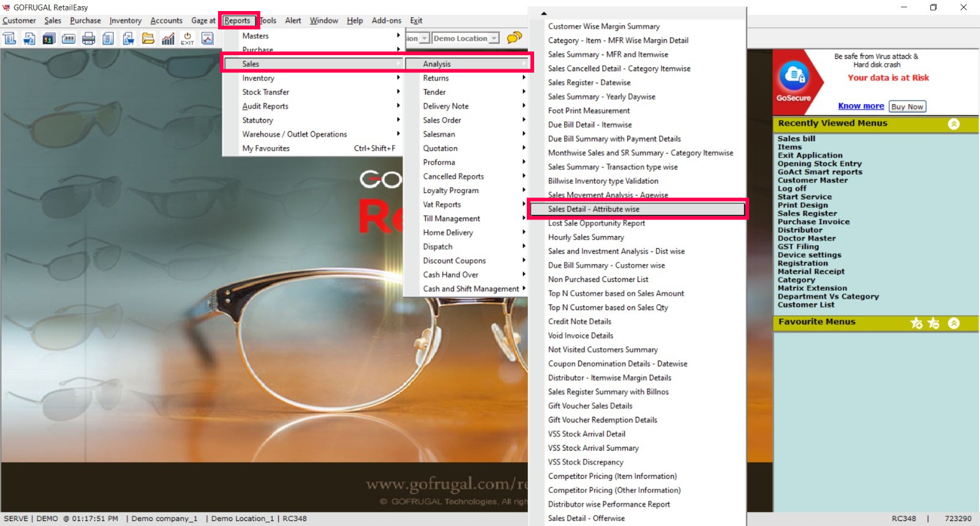
Task: Click the barcode label toolbar icon
Action: point(69,39)
